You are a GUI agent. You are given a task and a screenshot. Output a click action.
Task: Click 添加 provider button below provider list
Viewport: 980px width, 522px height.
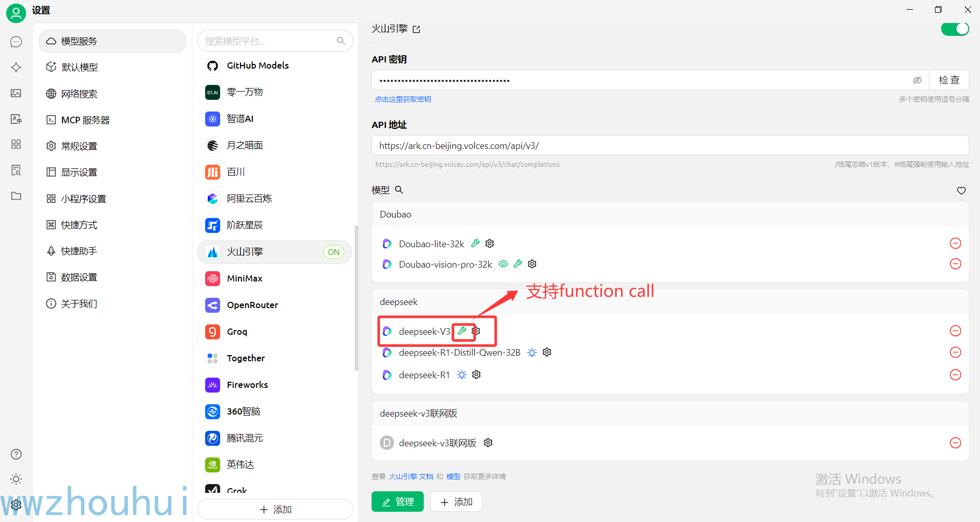click(275, 509)
